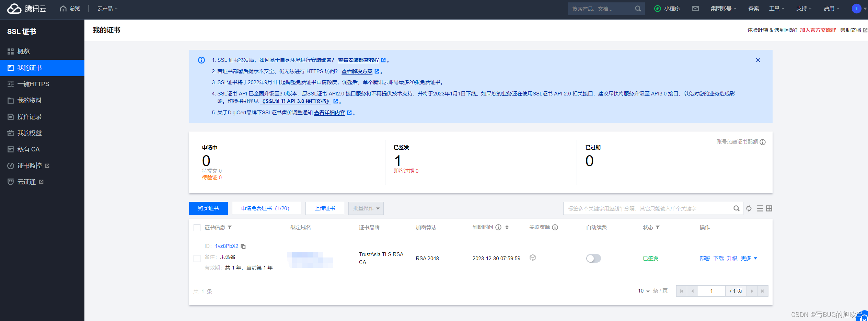Expand the 工具 menu
Image resolution: width=868 pixels, height=321 pixels.
click(777, 9)
